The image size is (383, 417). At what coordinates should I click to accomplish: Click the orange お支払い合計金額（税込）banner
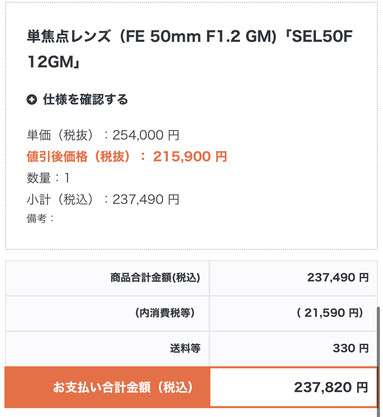click(x=107, y=387)
